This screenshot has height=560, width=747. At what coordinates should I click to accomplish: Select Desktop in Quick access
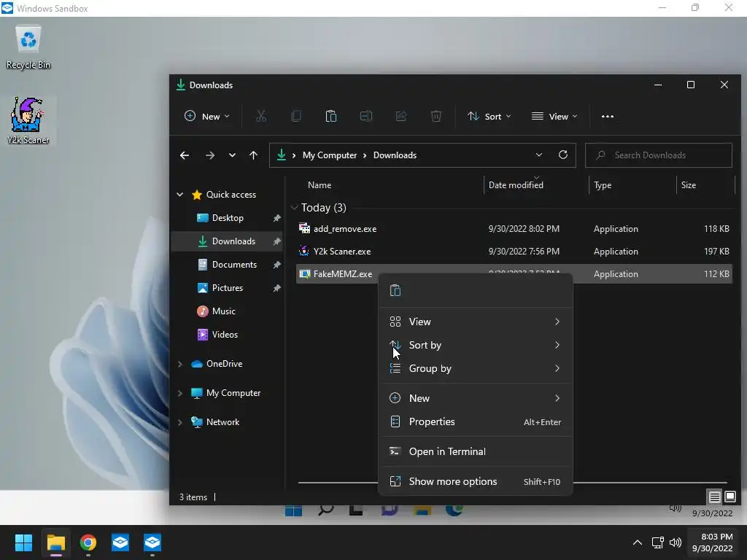(228, 217)
